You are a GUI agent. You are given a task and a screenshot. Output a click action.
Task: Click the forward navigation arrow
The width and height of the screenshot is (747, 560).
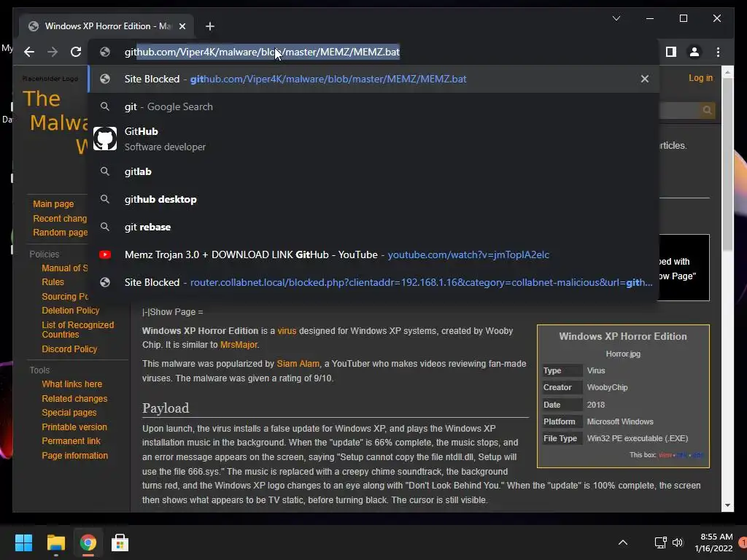(53, 52)
